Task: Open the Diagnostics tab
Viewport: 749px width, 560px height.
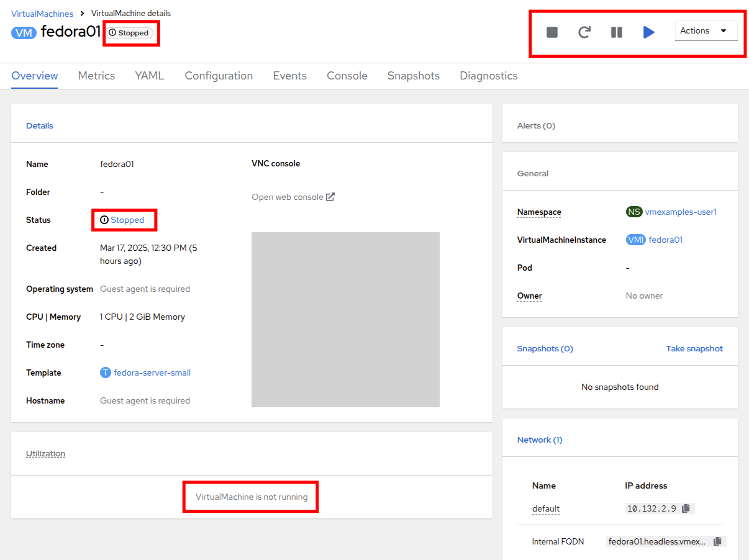Action: 488,76
